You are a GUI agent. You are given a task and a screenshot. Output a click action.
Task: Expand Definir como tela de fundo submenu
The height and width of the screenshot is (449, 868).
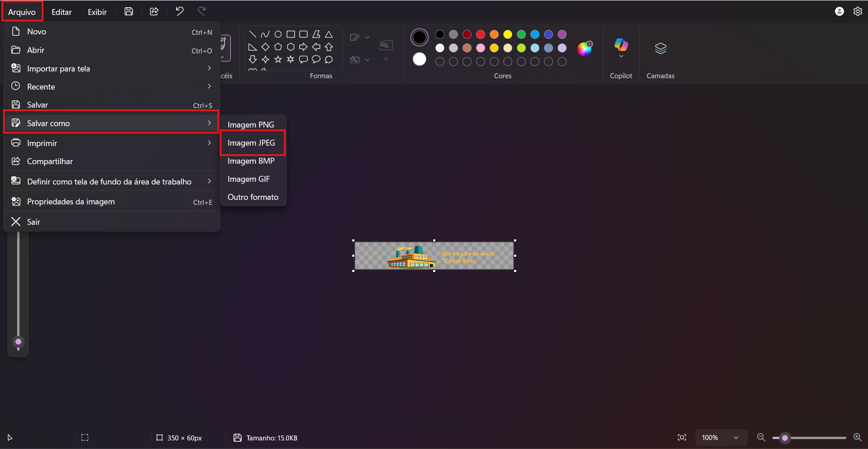[209, 181]
